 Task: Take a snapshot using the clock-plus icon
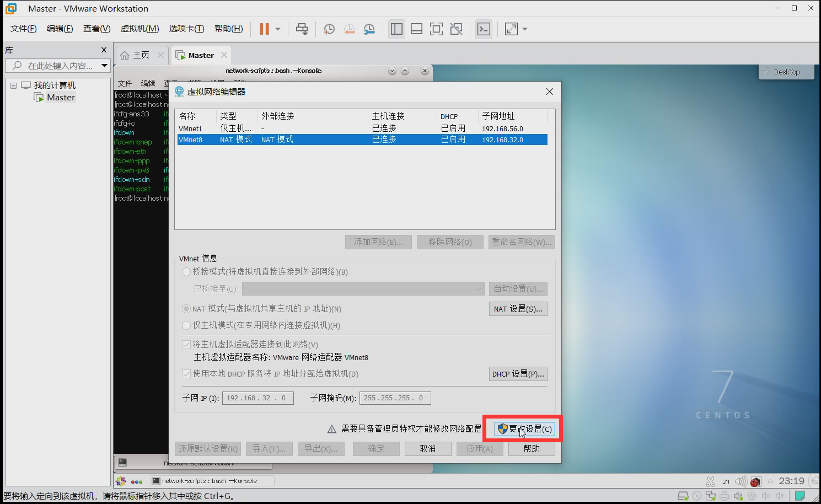tap(329, 29)
